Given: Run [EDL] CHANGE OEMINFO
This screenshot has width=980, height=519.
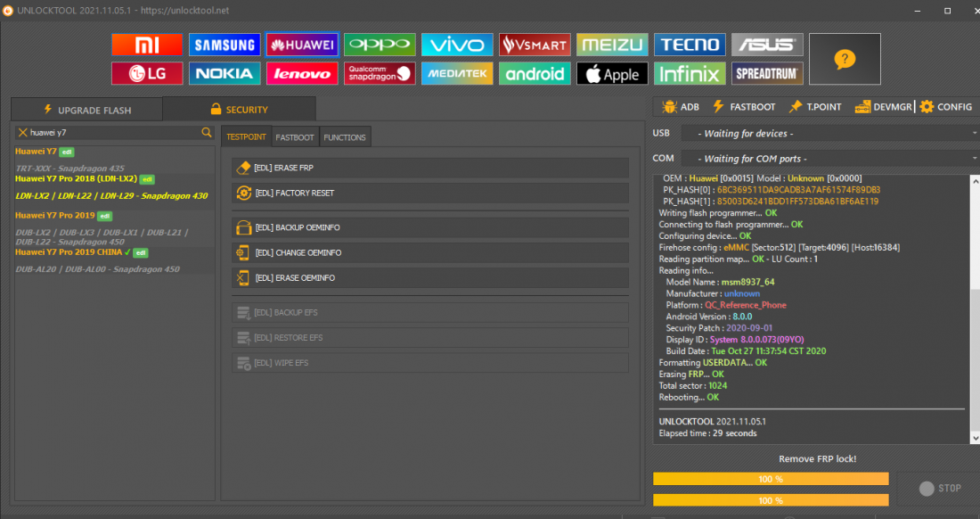Looking at the screenshot, I should (430, 252).
